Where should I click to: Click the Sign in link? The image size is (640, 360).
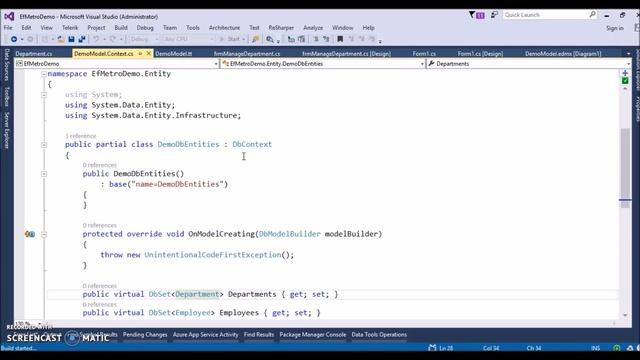[615, 28]
